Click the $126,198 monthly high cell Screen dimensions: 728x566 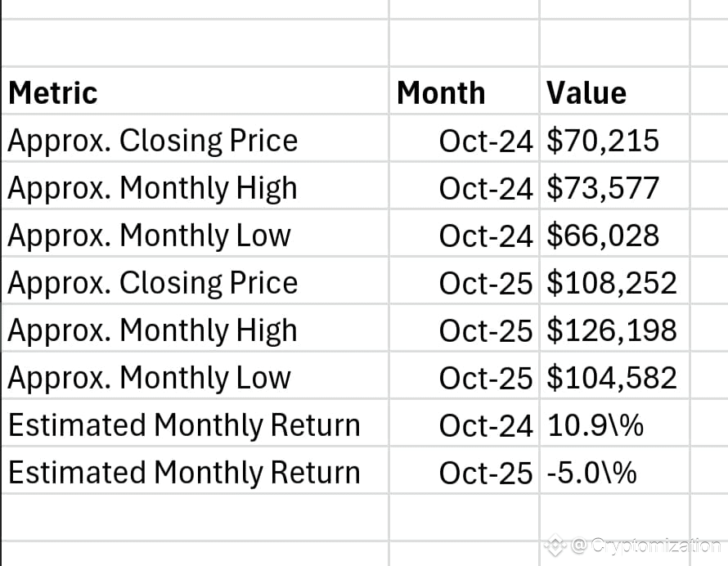(x=615, y=328)
